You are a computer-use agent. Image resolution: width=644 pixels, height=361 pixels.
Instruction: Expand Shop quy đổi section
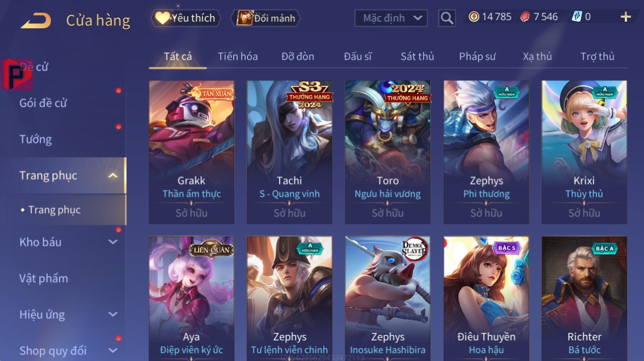pos(113,350)
